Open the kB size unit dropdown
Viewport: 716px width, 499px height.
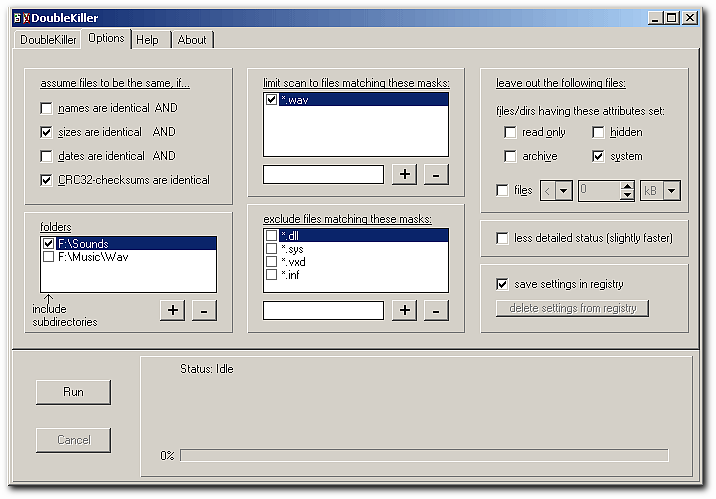pyautogui.click(x=672, y=191)
